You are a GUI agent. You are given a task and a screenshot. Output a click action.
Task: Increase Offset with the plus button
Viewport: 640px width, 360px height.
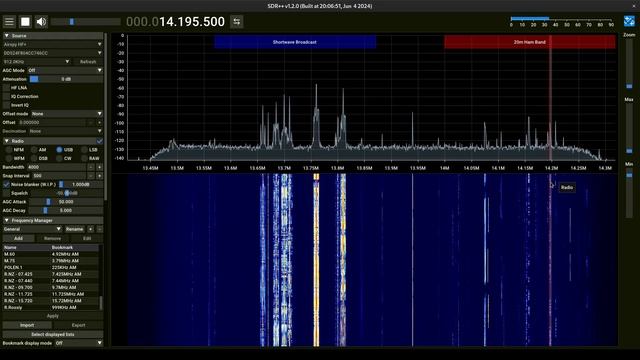coord(99,122)
